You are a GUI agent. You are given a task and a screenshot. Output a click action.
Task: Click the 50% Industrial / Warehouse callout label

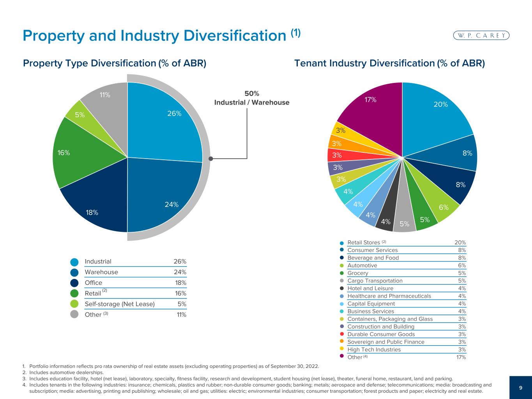pos(252,98)
